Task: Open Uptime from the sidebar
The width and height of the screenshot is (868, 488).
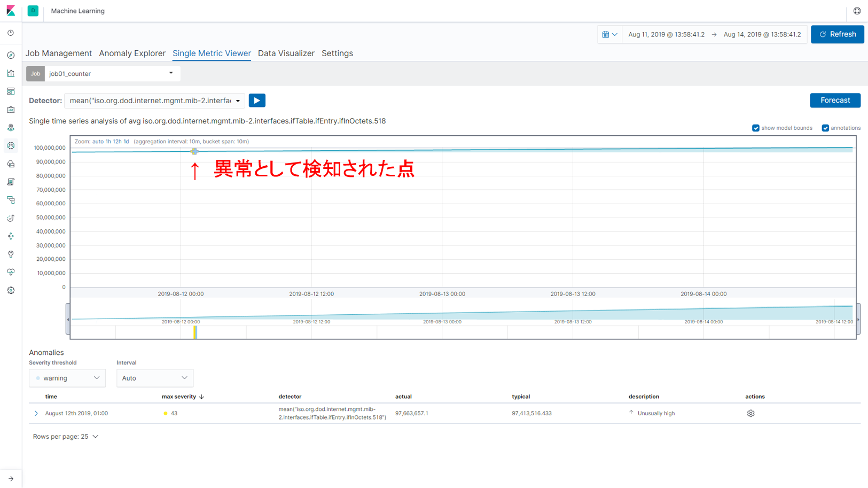Action: (11, 218)
